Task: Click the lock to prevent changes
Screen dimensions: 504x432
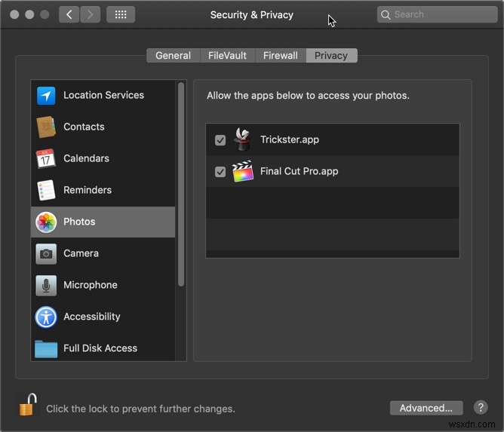Action: [x=28, y=405]
